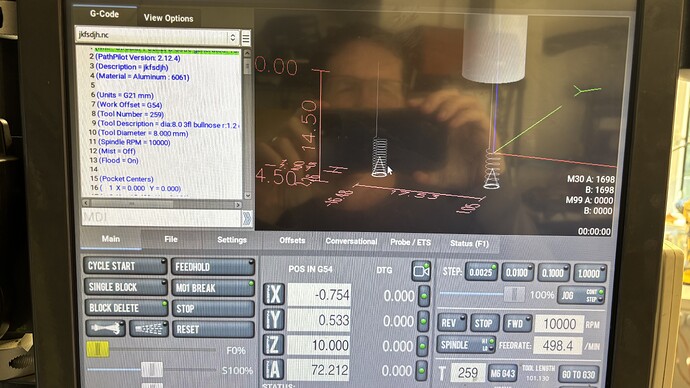
Task: Click the FEEDHOLD button
Action: coord(213,267)
